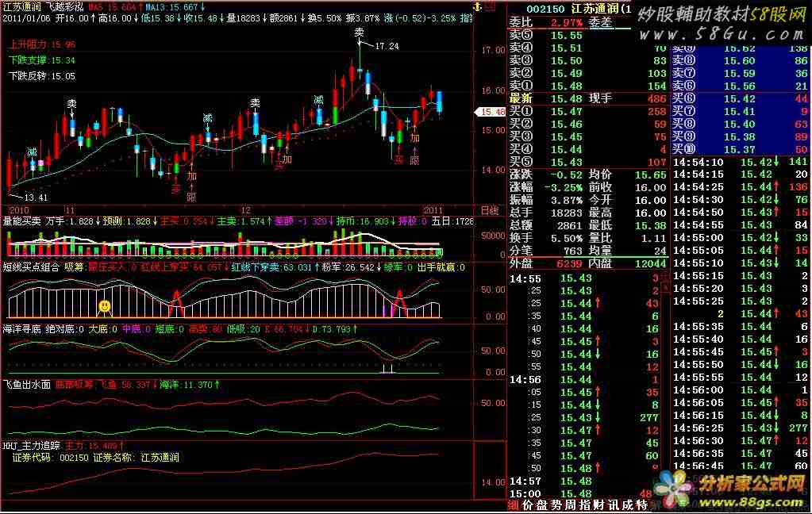The height and width of the screenshot is (514, 812).
Task: Click the 2011 label on the time axis
Action: tap(433, 210)
